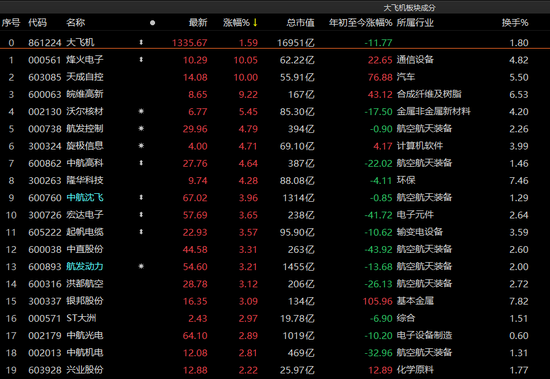Sort by the 序号 column header
Image resolution: width=550 pixels, height=379 pixels.
coord(11,23)
